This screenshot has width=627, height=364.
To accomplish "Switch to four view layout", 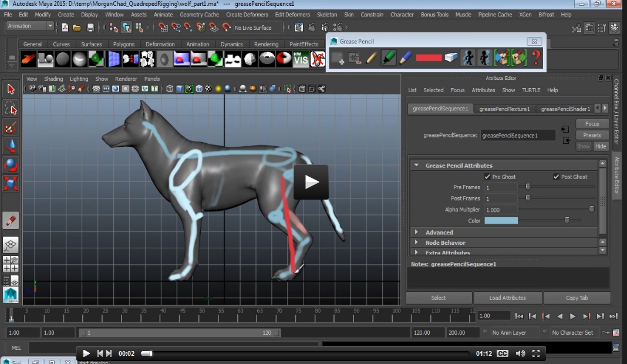I will coord(11,264).
